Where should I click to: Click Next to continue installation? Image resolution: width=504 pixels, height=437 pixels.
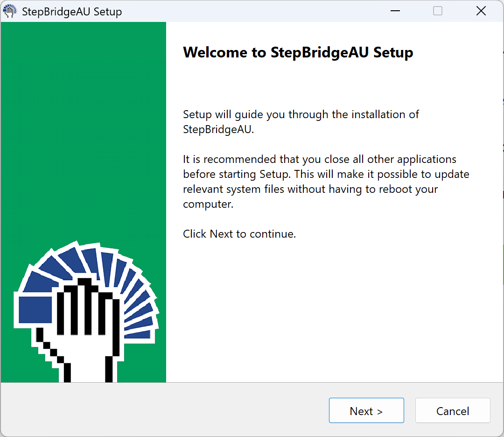pyautogui.click(x=366, y=410)
